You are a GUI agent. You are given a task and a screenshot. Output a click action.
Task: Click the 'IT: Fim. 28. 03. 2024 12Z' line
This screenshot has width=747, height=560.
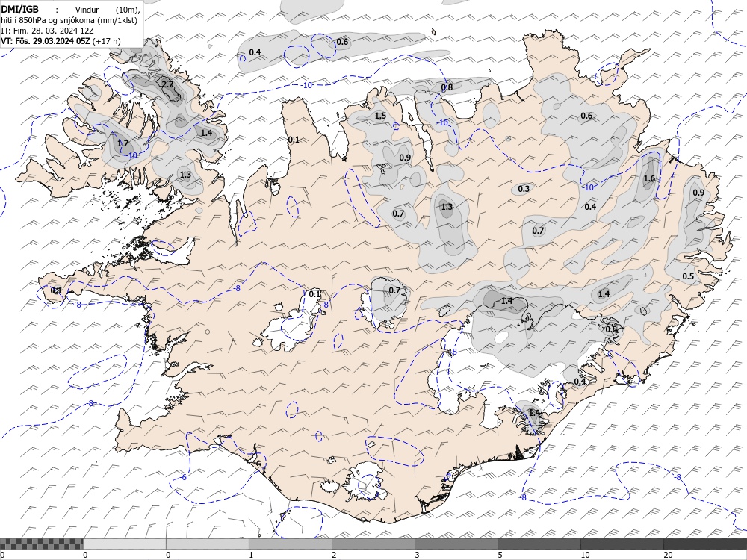pyautogui.click(x=48, y=31)
